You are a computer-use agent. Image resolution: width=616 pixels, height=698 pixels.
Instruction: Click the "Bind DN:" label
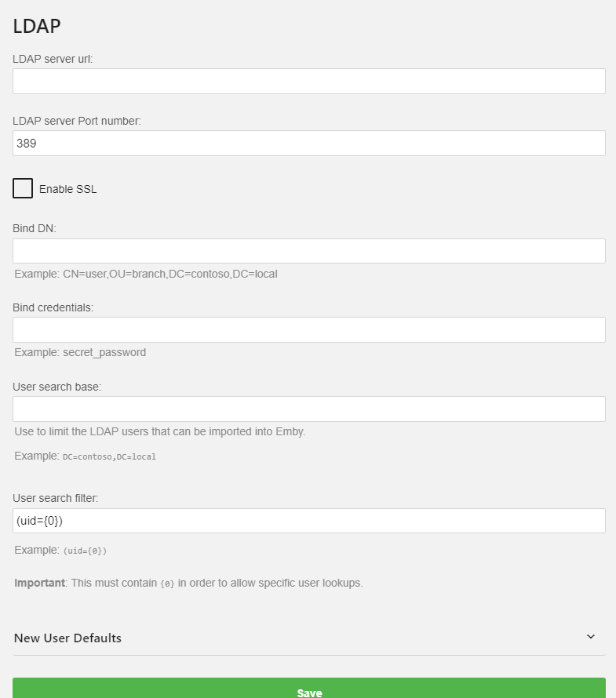(x=35, y=228)
